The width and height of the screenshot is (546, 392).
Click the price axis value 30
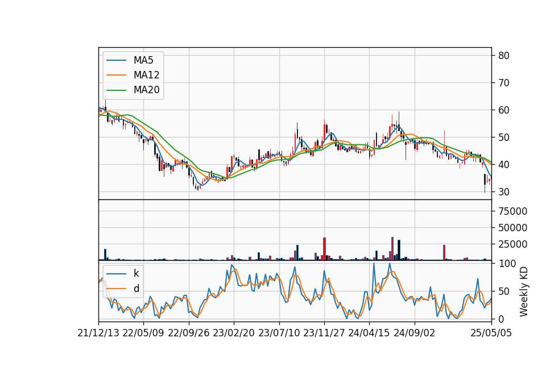(503, 192)
